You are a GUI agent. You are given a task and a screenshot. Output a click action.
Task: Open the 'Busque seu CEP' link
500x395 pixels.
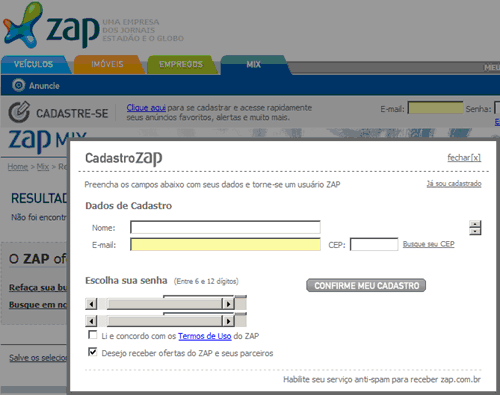pyautogui.click(x=428, y=244)
